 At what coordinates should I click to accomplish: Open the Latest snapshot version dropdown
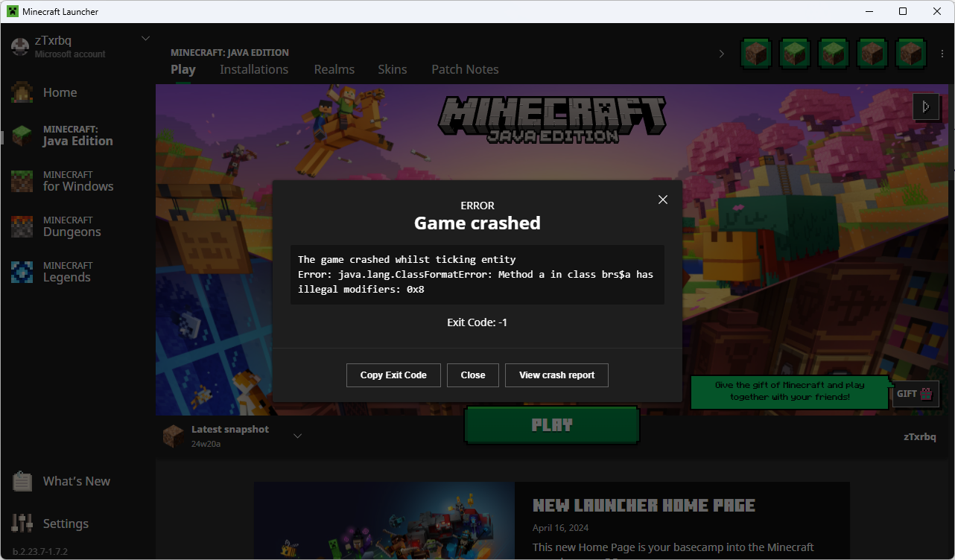click(x=297, y=436)
